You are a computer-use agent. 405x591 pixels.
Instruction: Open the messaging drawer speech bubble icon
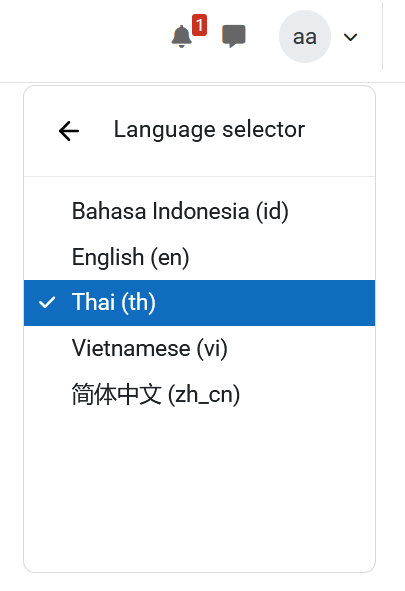click(234, 36)
